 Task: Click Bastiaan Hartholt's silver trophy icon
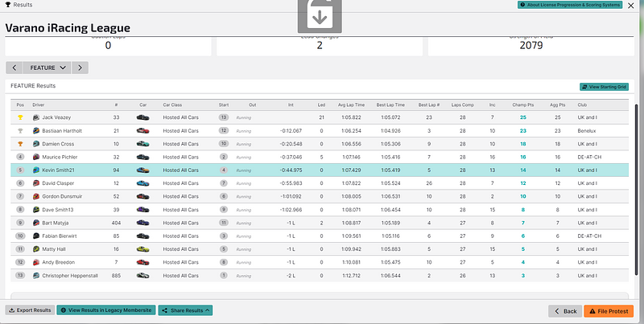pyautogui.click(x=20, y=131)
